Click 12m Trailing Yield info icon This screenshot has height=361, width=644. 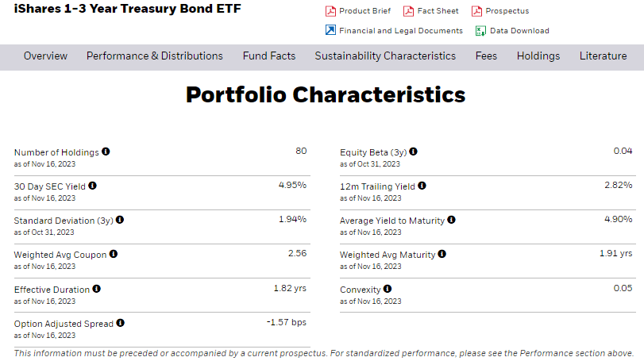[422, 186]
